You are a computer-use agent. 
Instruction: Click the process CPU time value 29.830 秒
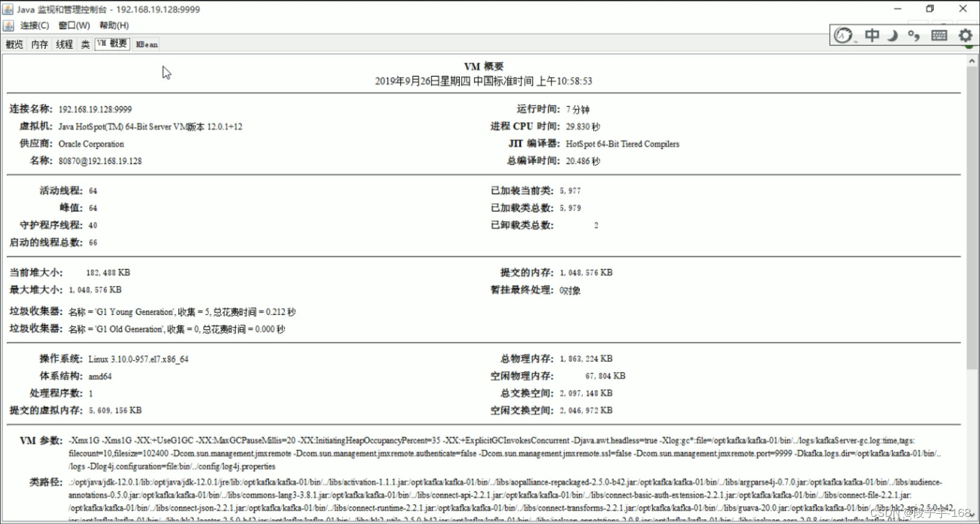(x=583, y=127)
